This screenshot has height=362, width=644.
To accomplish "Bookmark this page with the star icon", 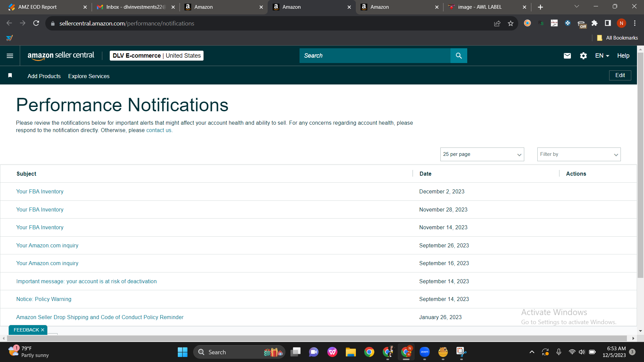I will pyautogui.click(x=511, y=23).
